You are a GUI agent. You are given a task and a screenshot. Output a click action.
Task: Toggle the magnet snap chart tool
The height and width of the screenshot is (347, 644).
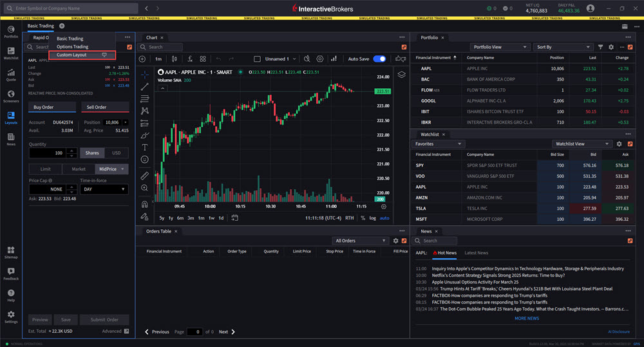144,204
